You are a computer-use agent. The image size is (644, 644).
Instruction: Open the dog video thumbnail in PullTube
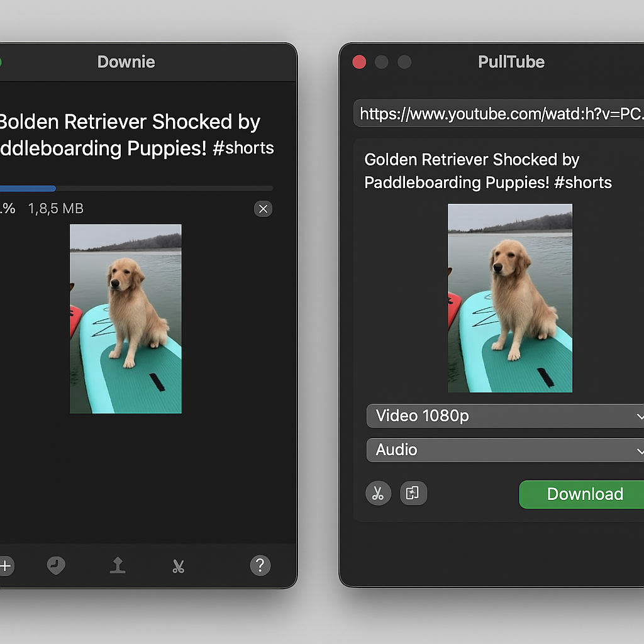510,298
